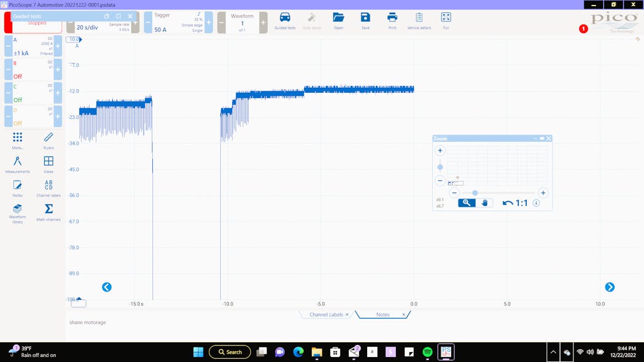Reset zoom with the 1:1 button
This screenshot has width=644, height=362.
pos(515,203)
